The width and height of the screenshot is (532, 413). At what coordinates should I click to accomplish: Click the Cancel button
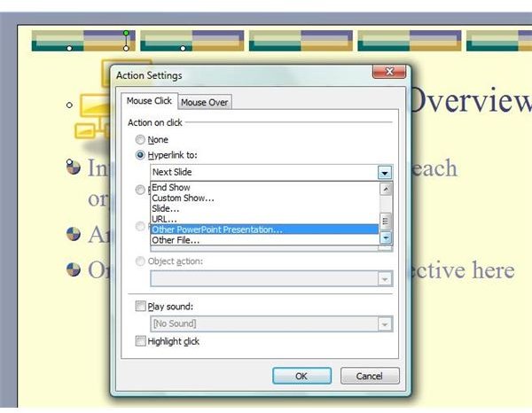coord(370,376)
